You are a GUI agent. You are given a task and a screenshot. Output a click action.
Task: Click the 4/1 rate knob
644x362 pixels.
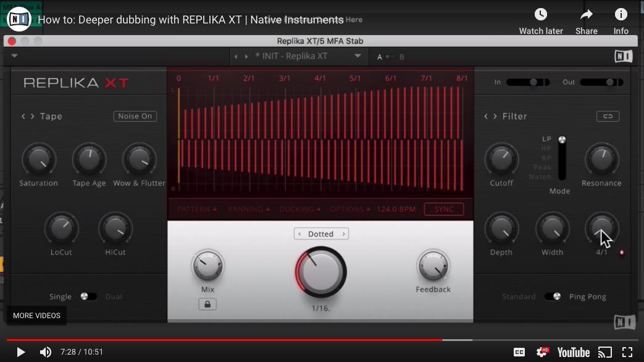tap(601, 229)
